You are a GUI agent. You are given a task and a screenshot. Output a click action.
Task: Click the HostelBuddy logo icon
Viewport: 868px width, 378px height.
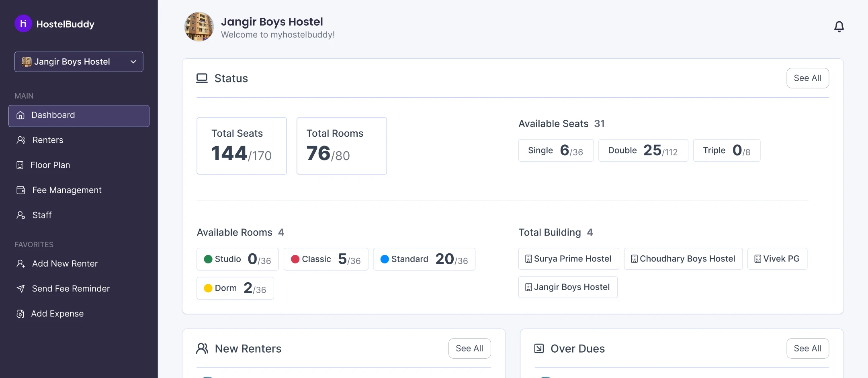[x=23, y=24]
